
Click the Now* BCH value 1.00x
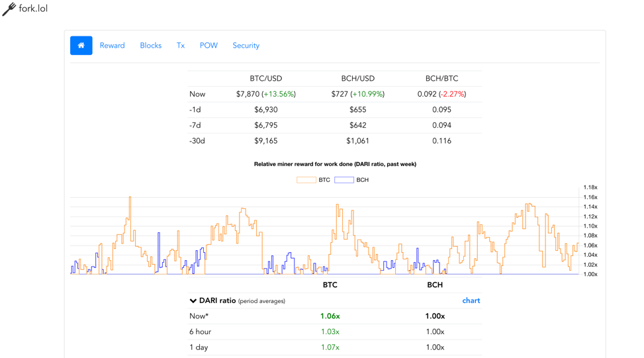[435, 316]
